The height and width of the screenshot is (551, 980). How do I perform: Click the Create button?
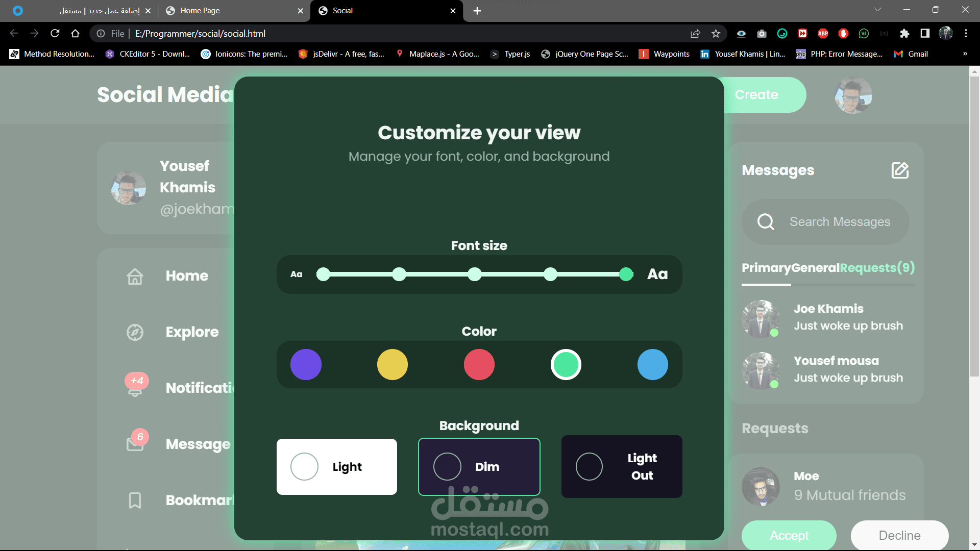tap(761, 95)
